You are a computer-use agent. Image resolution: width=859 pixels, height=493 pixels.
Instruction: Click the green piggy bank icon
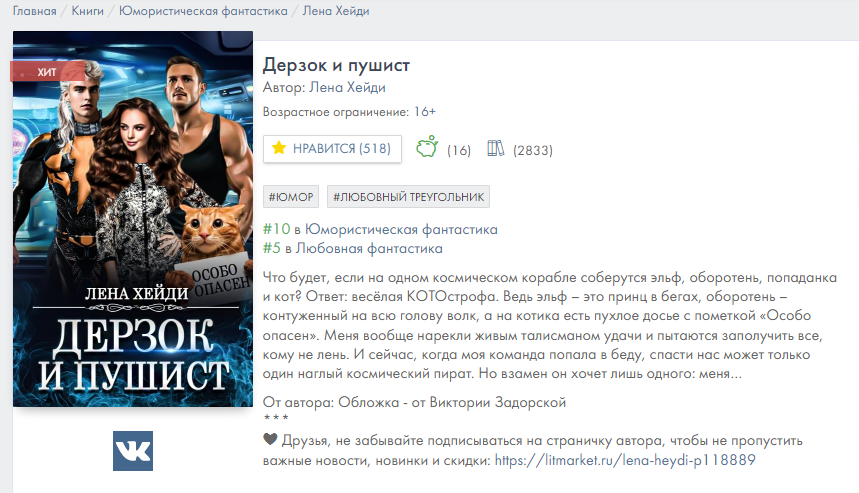427,146
